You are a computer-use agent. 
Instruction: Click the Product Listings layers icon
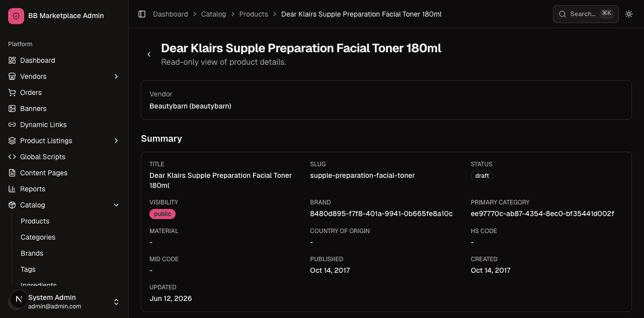[x=12, y=141]
